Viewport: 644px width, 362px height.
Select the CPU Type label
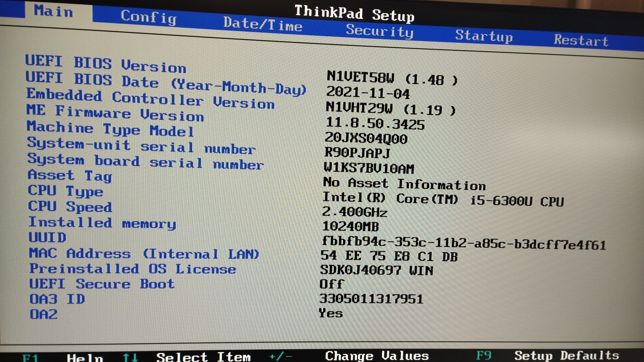click(x=65, y=191)
